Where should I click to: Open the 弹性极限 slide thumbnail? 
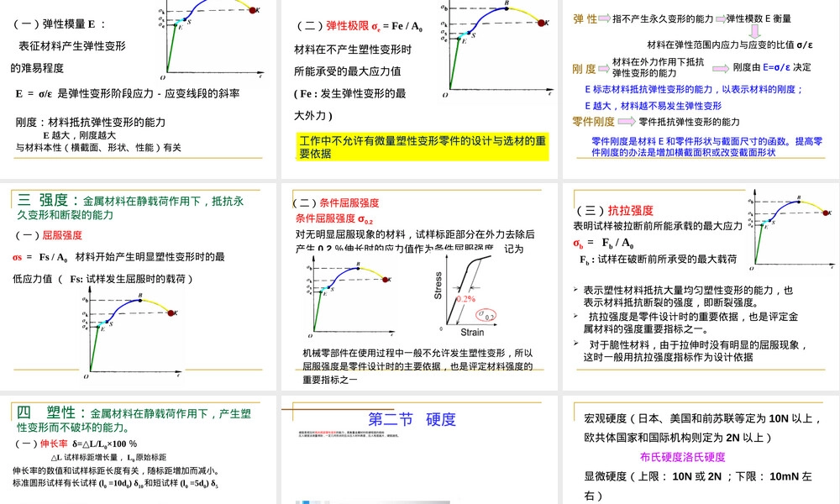[421, 88]
